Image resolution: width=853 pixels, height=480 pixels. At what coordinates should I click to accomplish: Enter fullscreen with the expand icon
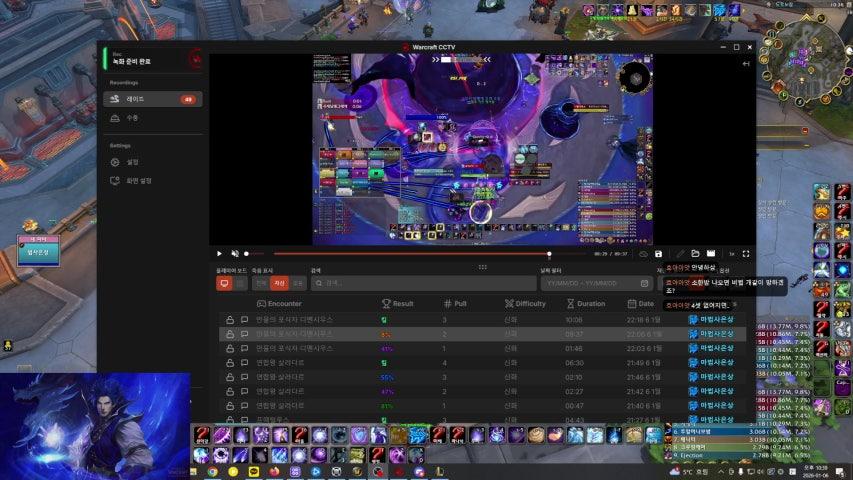point(746,254)
